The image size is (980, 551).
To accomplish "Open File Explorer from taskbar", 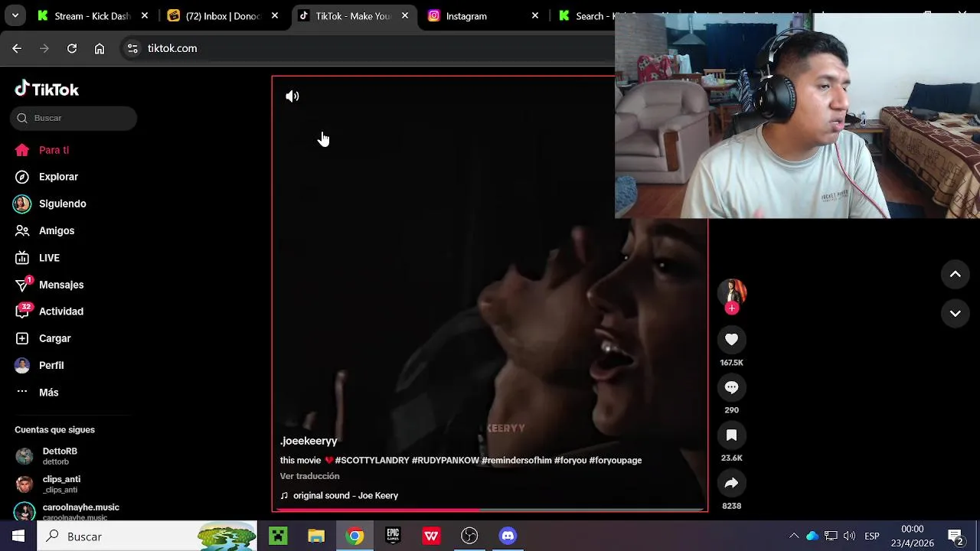I will tap(316, 536).
